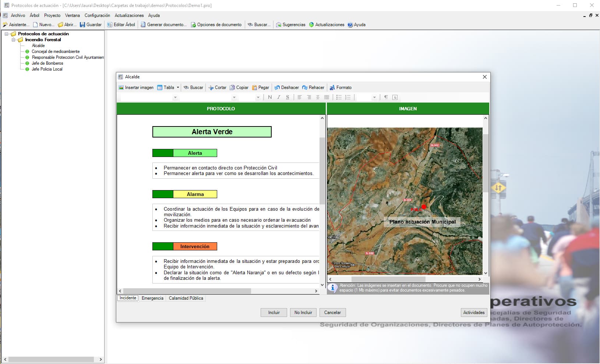Open a project with Abrir
600x364 pixels.
point(67,25)
